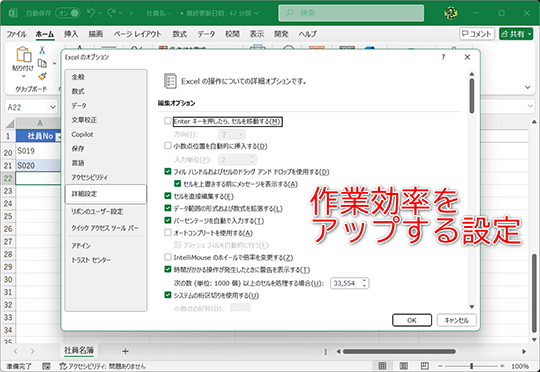The image size is (540, 372).
Task: Click the select-all corner of the sheet
Action: pos(10,123)
